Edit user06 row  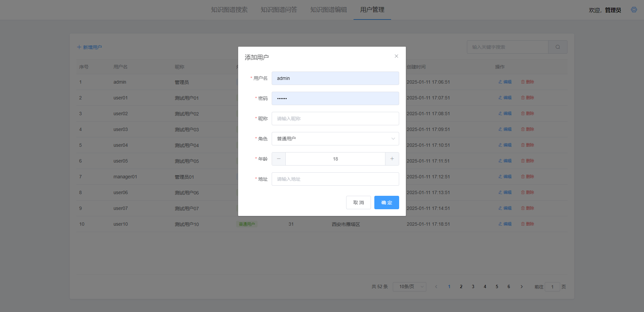tap(505, 192)
